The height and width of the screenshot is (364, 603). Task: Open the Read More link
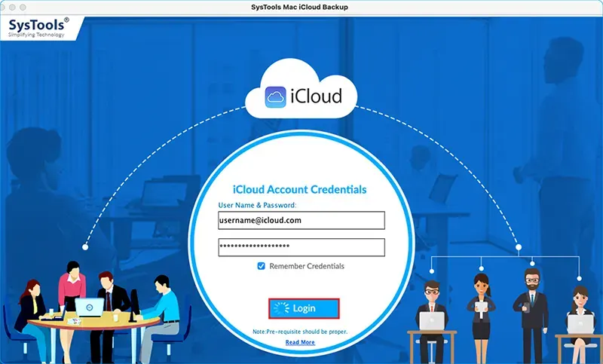coord(300,342)
